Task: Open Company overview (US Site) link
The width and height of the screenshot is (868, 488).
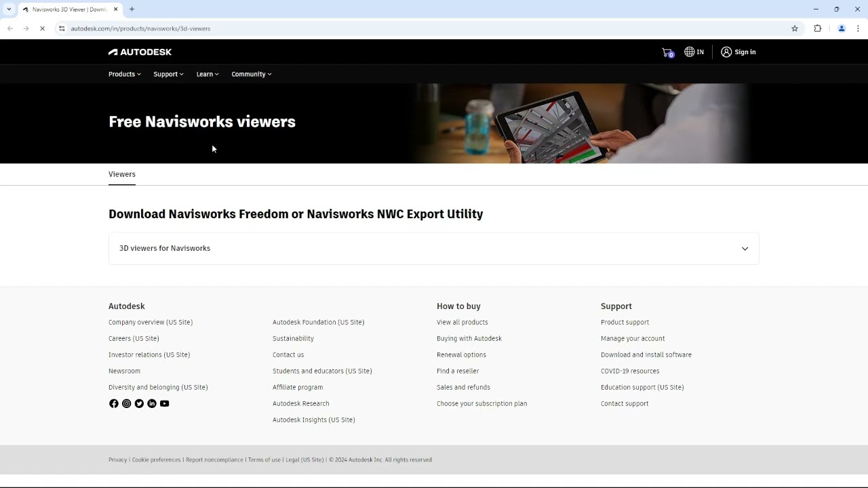Action: (151, 323)
